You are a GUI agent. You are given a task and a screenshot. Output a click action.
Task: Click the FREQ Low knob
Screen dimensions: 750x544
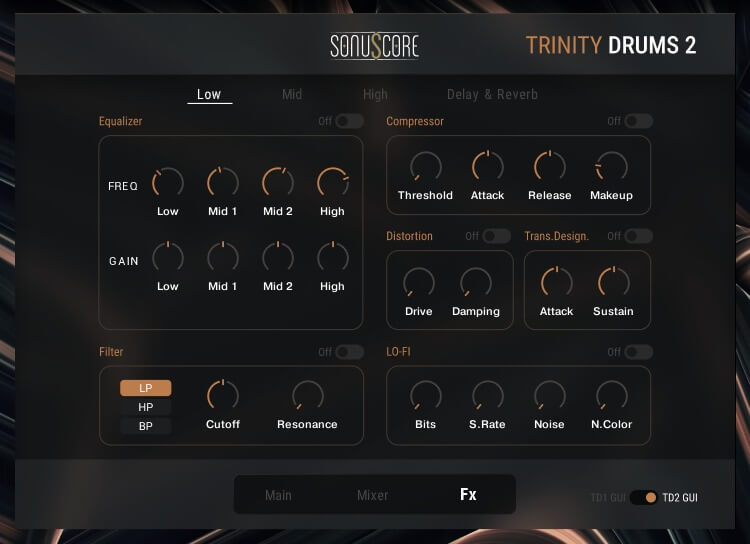tap(168, 183)
